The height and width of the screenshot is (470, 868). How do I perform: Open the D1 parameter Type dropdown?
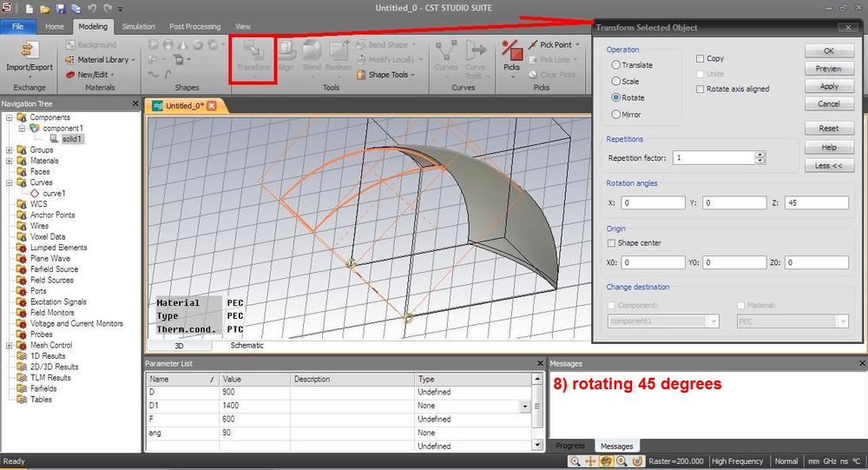525,407
